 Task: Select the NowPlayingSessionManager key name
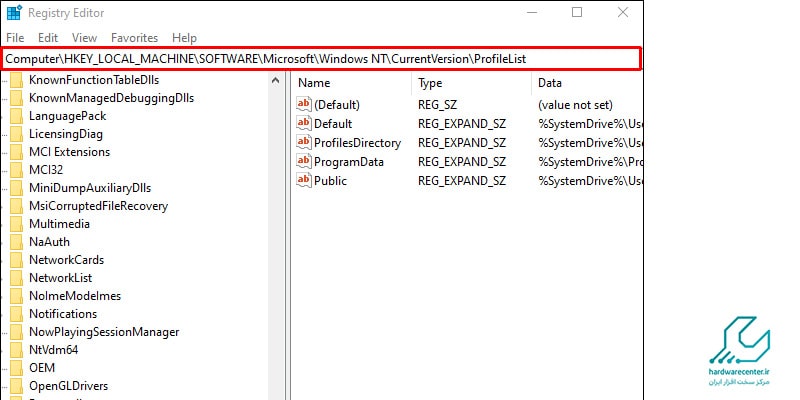pyautogui.click(x=104, y=332)
